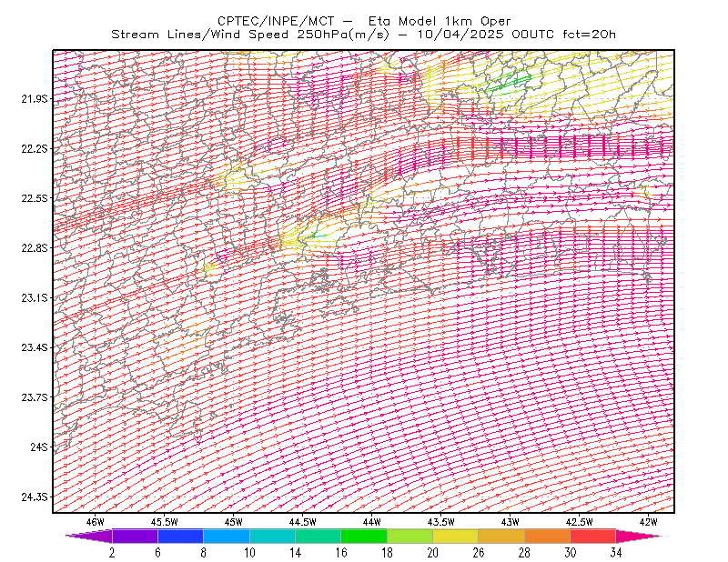Select the lime swatch between 18 and 20
Screen dimensions: 728x562
click(410, 536)
